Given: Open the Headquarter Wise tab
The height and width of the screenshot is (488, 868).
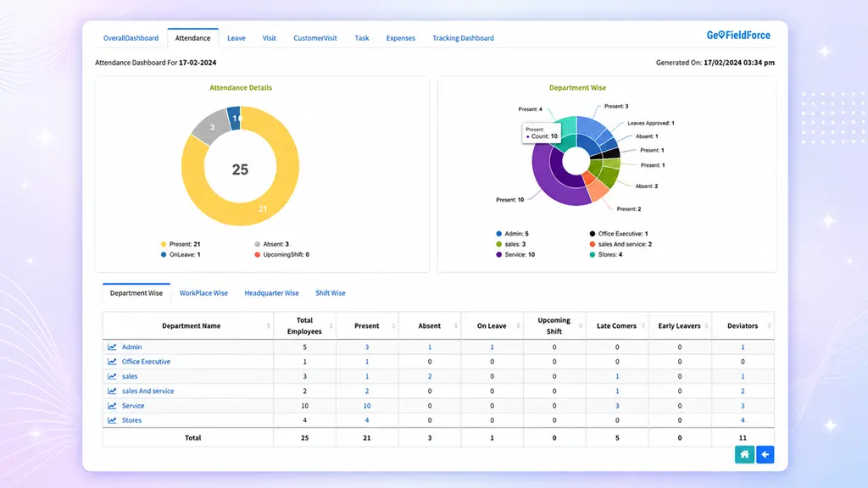Looking at the screenshot, I should pyautogui.click(x=272, y=293).
